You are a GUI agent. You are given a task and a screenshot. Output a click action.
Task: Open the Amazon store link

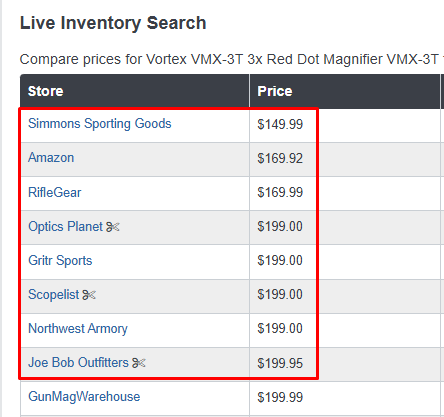51,158
